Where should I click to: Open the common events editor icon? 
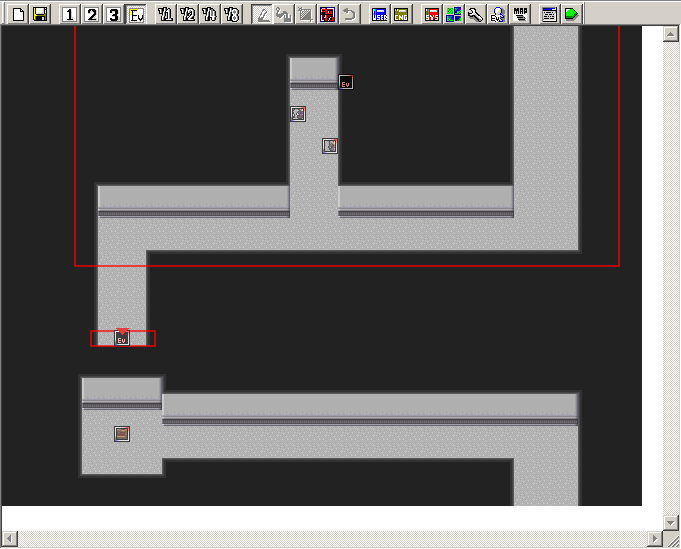coord(498,14)
